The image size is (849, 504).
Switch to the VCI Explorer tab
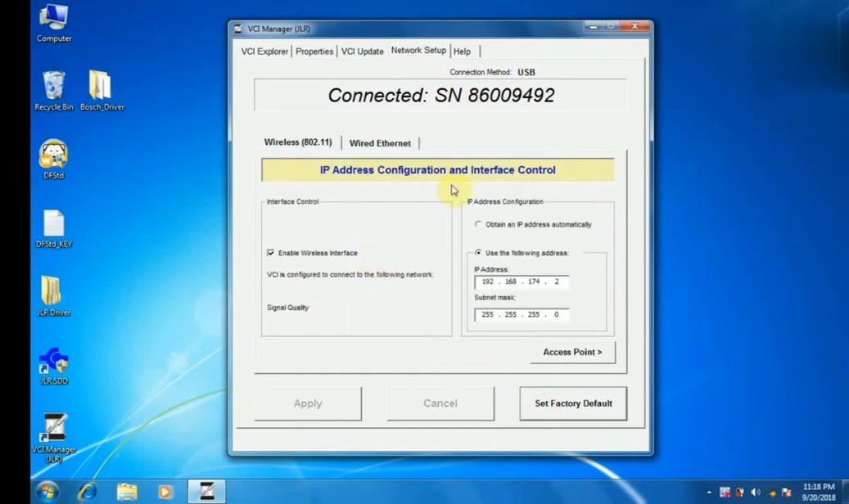tap(264, 52)
